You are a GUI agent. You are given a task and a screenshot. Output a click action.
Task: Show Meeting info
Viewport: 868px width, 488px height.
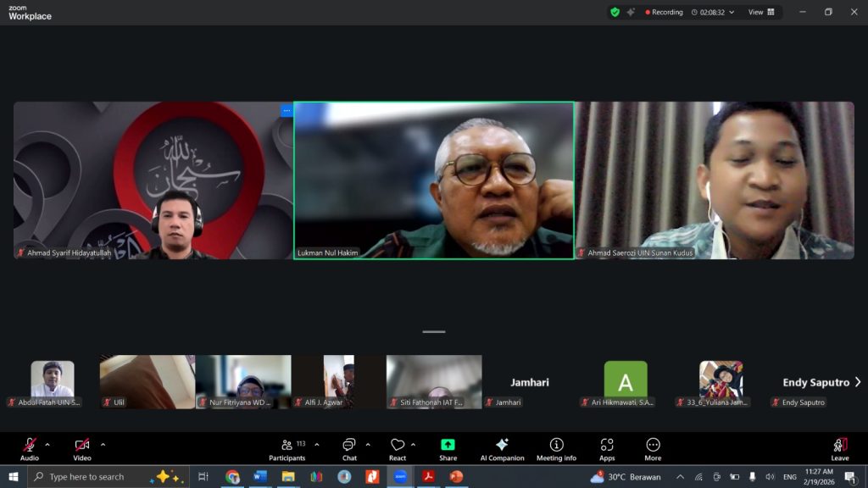[556, 449]
